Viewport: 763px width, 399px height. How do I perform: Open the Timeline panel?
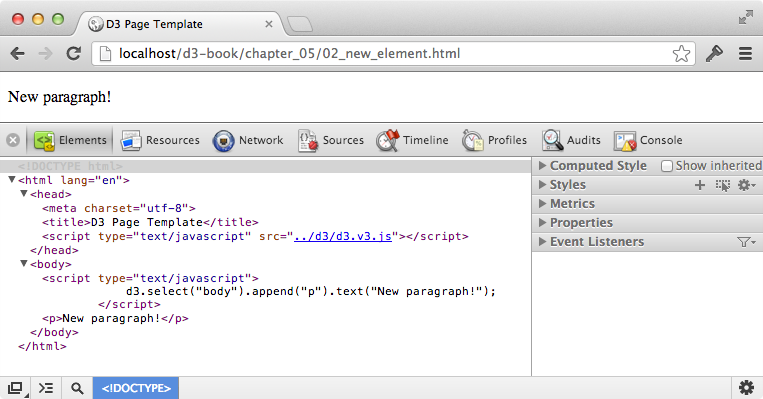pyautogui.click(x=412, y=140)
